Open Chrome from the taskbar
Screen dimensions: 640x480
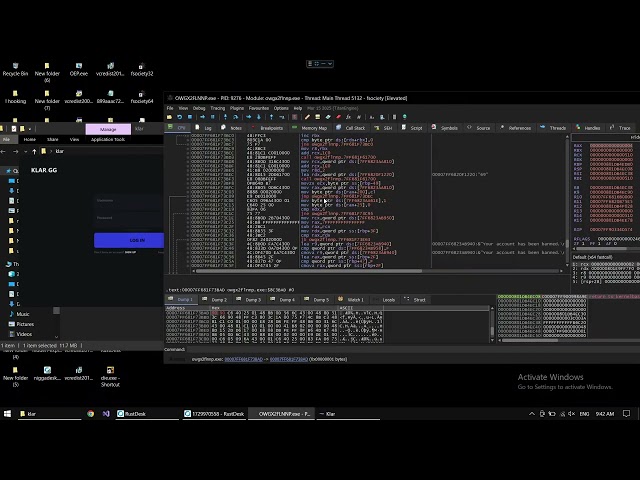click(91, 413)
